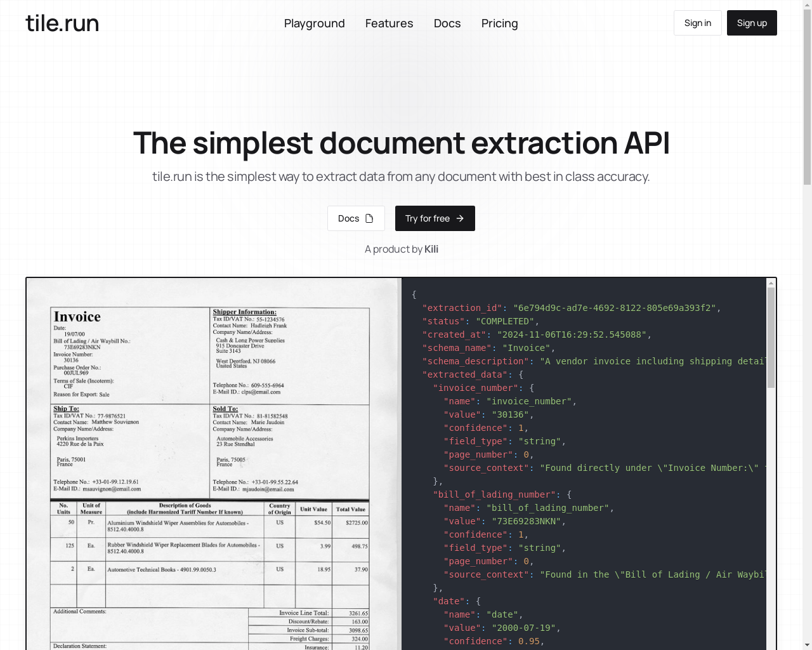This screenshot has height=650, width=812.
Task: Click the $2725.00 total value in invoice
Action: (357, 522)
